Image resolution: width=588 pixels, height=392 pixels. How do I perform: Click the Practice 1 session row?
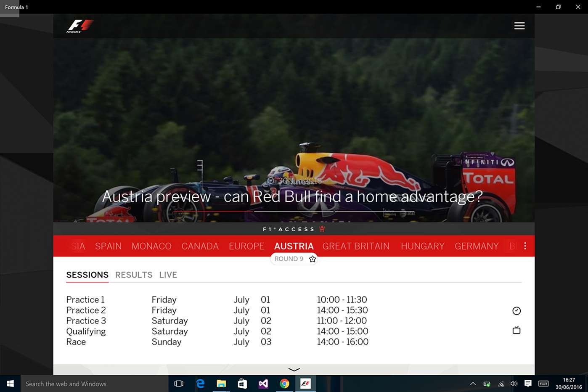tap(217, 299)
